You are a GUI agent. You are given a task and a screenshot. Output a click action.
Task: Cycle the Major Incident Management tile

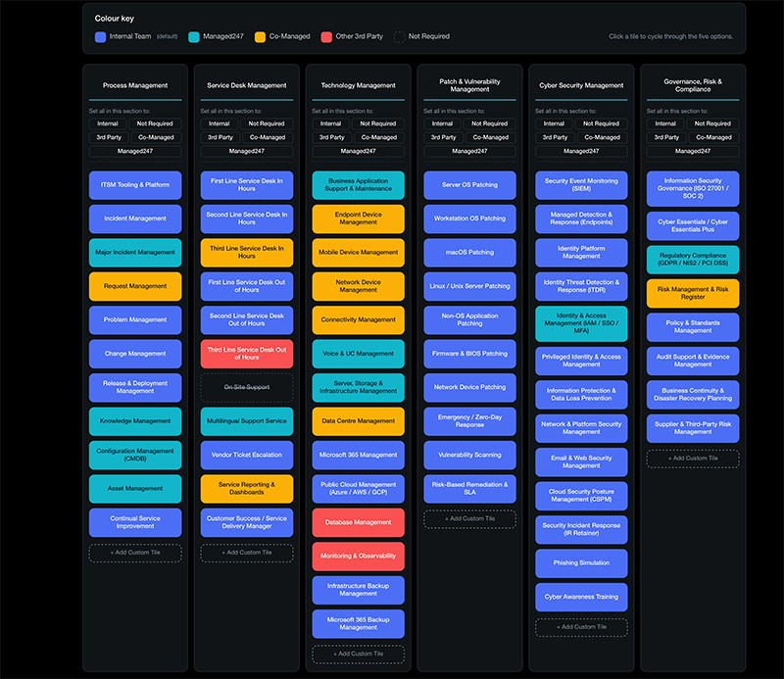tap(135, 253)
